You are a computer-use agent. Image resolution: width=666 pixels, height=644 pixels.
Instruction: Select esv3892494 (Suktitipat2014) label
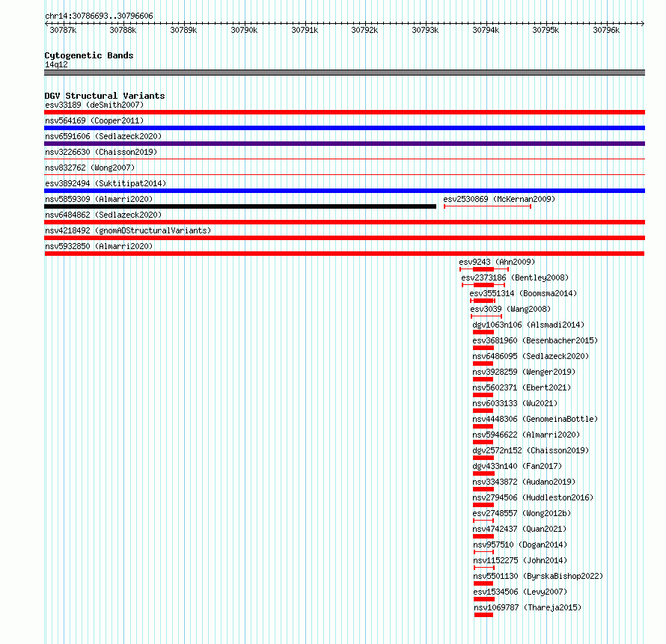pyautogui.click(x=106, y=183)
